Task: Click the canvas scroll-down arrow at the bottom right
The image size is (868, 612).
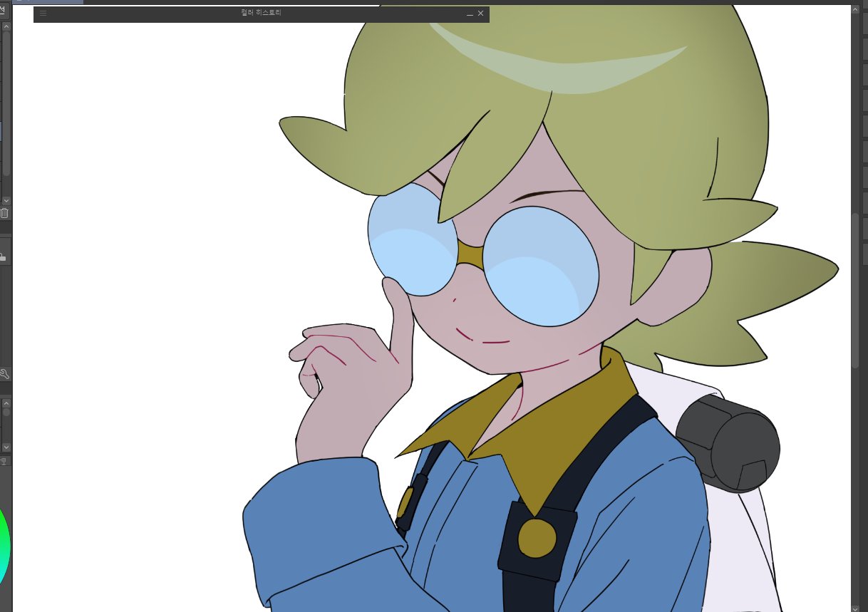Action: pos(855,608)
